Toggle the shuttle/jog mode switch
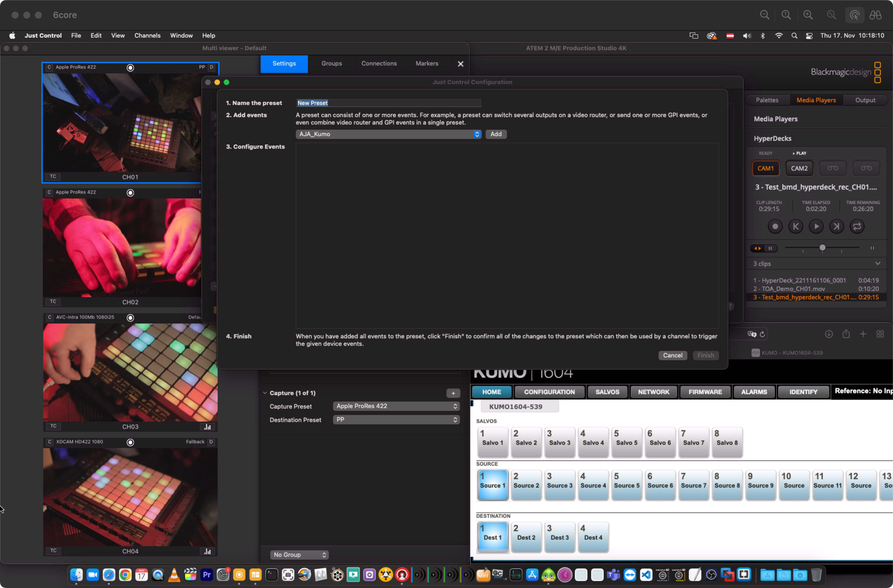The width and height of the screenshot is (893, 588). (764, 248)
